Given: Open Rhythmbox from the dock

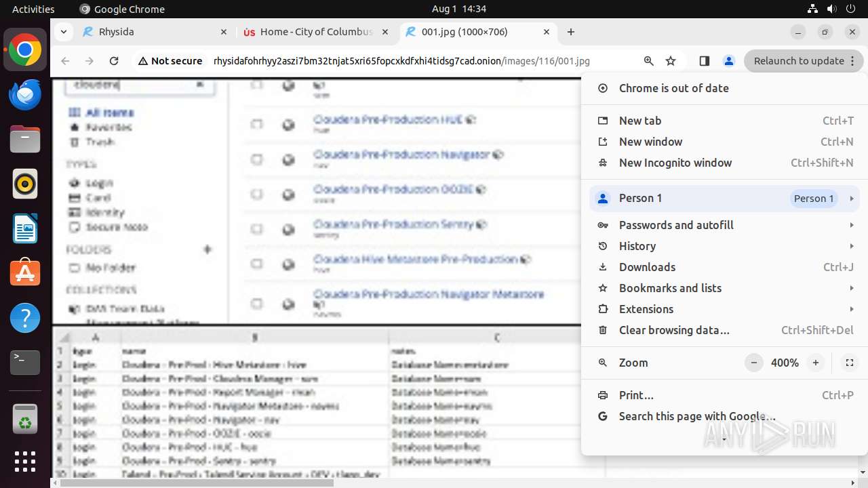Looking at the screenshot, I should (25, 184).
